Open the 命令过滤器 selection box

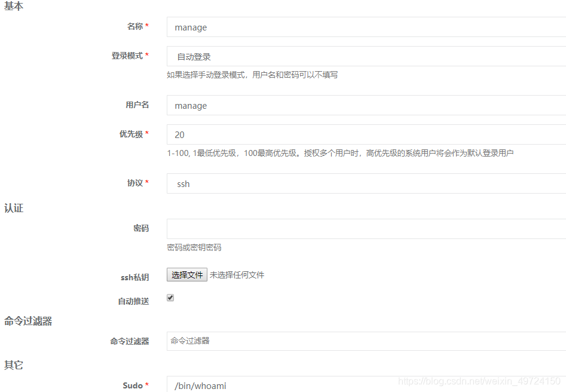[366, 341]
